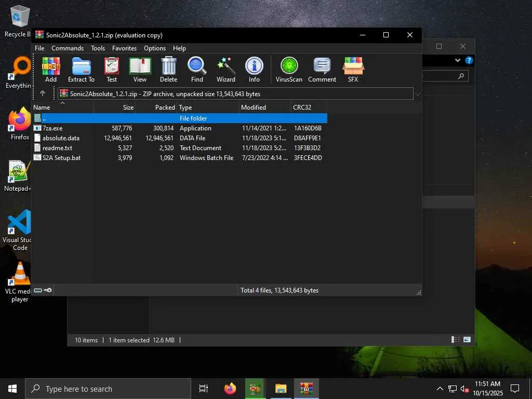
Task: Select the 7za.exe file
Action: 179,128
